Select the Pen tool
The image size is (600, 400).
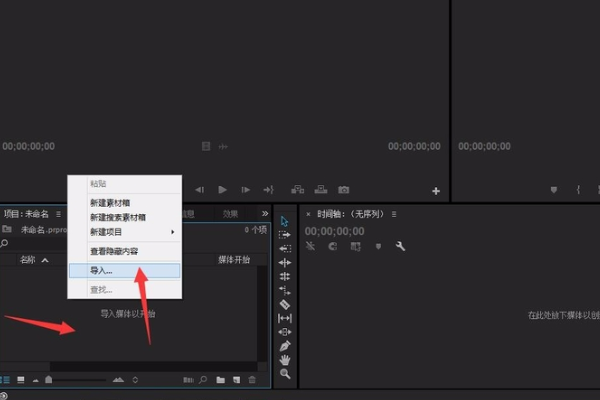[x=285, y=346]
